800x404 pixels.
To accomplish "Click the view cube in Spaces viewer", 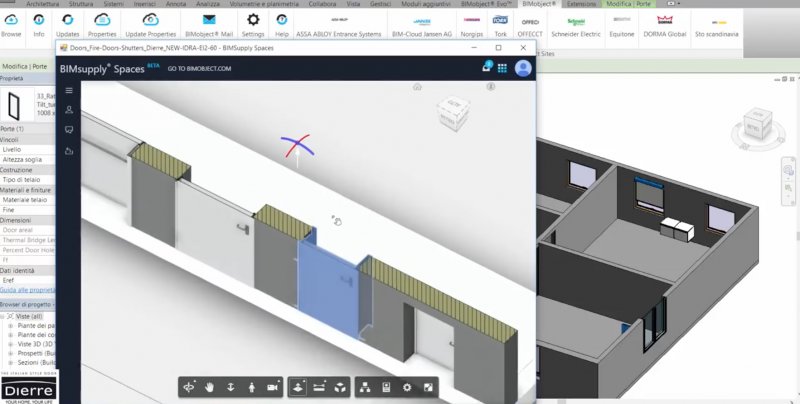I will pyautogui.click(x=453, y=113).
